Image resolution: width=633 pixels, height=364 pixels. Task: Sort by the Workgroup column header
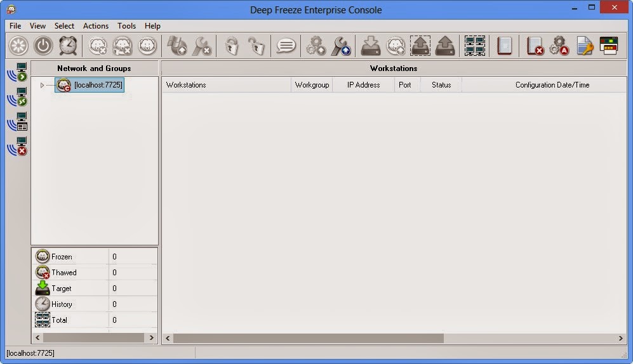tap(312, 84)
